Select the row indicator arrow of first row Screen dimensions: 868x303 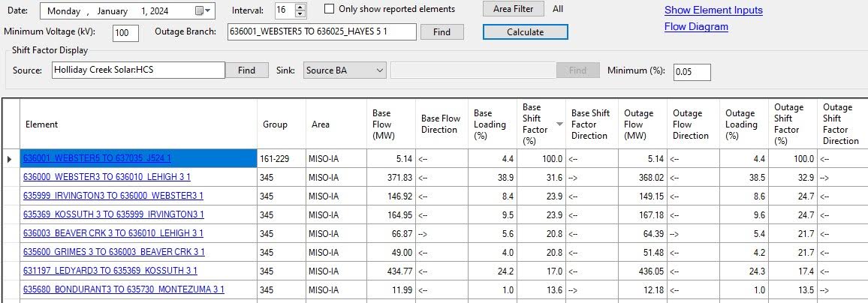(x=10, y=159)
